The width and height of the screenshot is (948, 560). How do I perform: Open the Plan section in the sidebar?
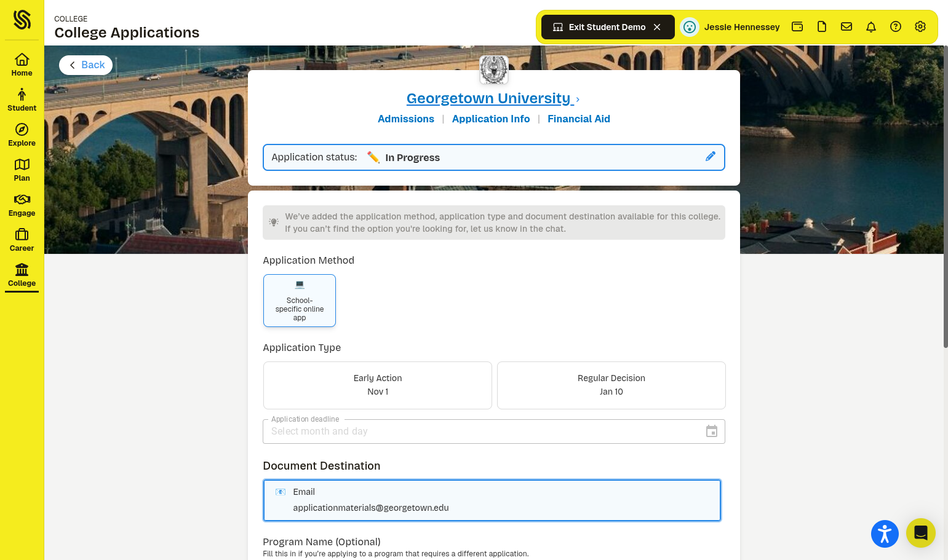tap(22, 170)
